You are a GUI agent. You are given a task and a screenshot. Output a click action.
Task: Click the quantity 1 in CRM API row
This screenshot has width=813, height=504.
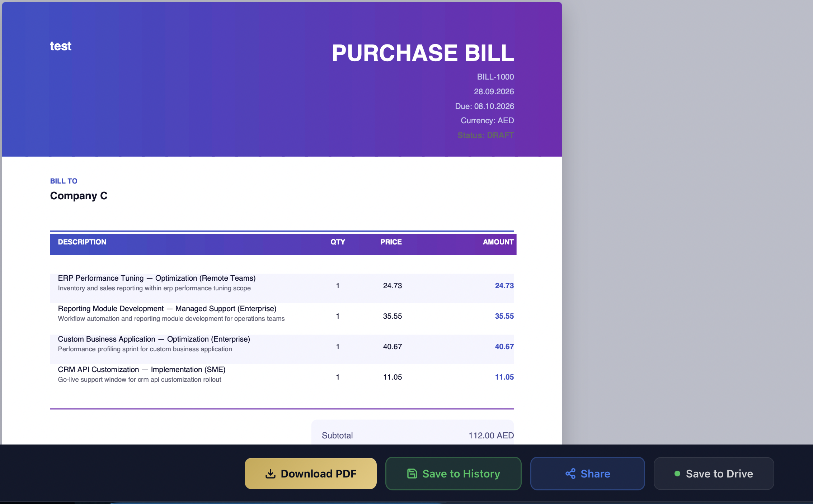tap(338, 377)
